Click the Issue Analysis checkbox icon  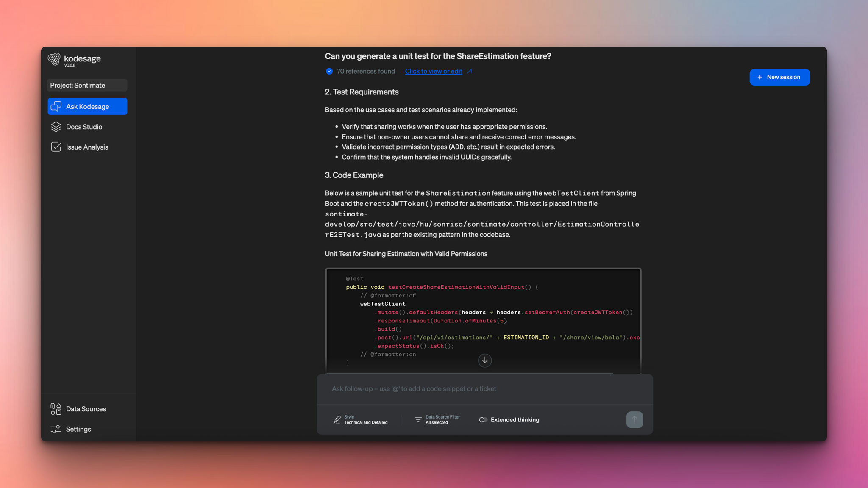click(x=56, y=147)
